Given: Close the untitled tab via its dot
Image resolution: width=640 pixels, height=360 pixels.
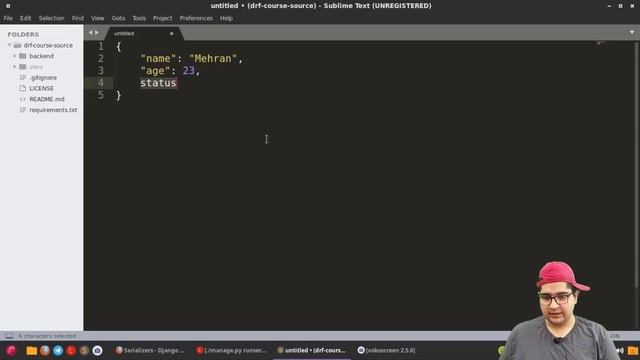Looking at the screenshot, I should click(171, 33).
